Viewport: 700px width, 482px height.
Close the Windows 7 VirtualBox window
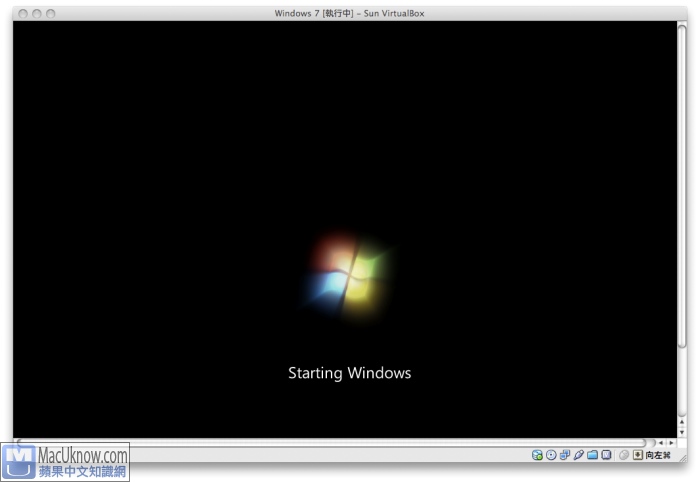click(x=23, y=13)
